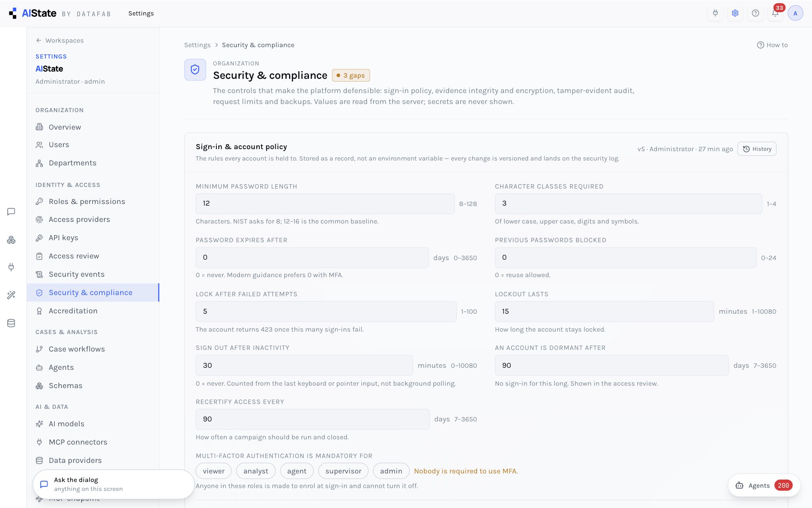Go back to Workspaces
Image resolution: width=812 pixels, height=508 pixels.
[x=60, y=40]
